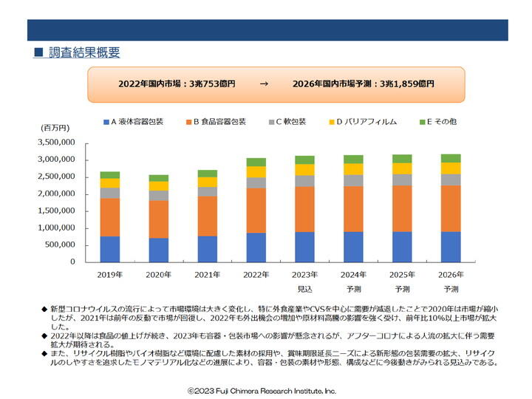Select the 2020年 stacked bar

158,219
